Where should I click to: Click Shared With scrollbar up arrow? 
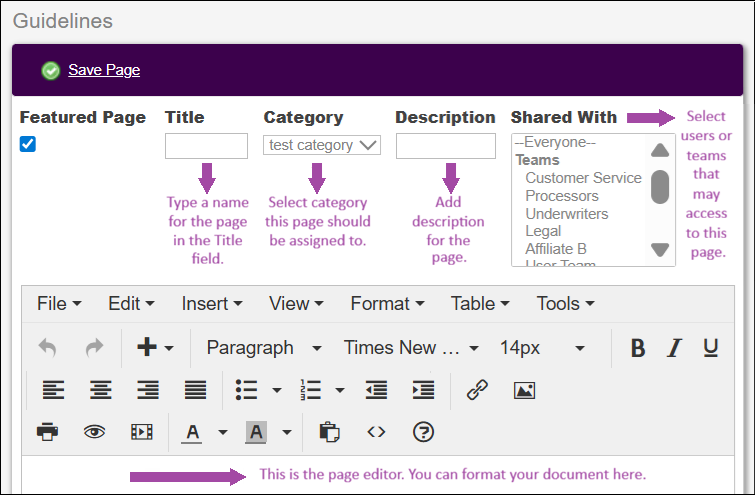coord(660,150)
